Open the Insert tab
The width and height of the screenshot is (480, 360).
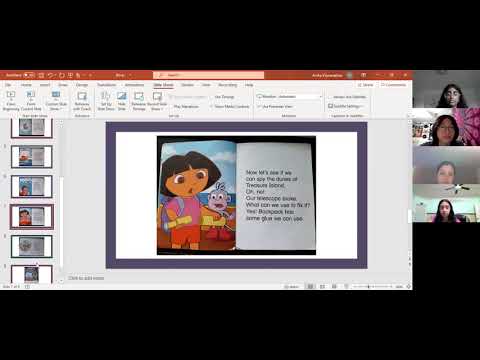tap(45, 85)
